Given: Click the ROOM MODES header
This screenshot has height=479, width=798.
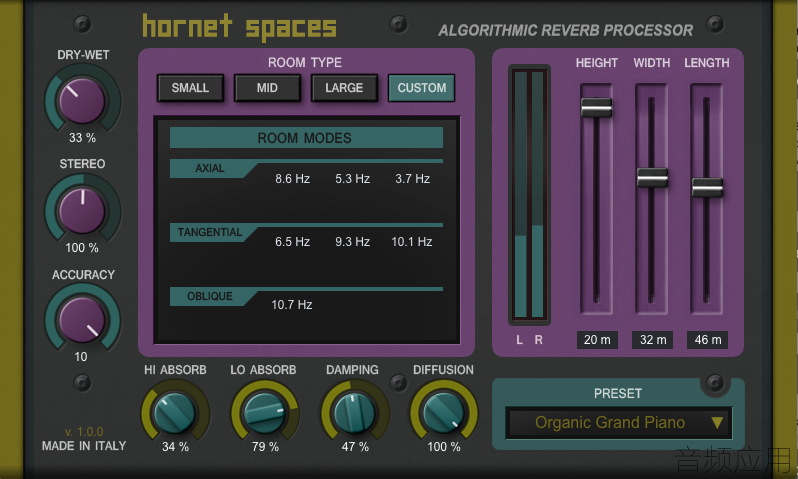Looking at the screenshot, I should (306, 138).
